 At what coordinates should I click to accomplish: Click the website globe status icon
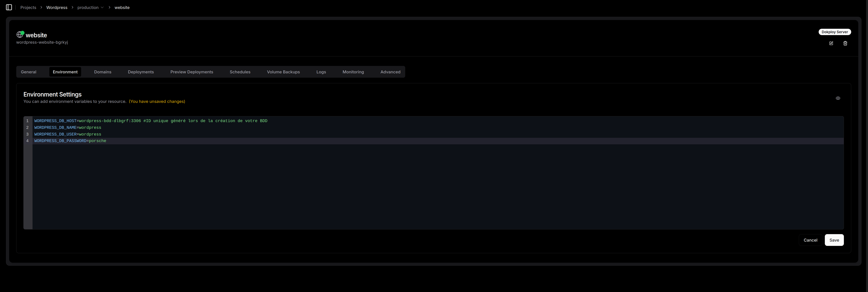point(20,35)
